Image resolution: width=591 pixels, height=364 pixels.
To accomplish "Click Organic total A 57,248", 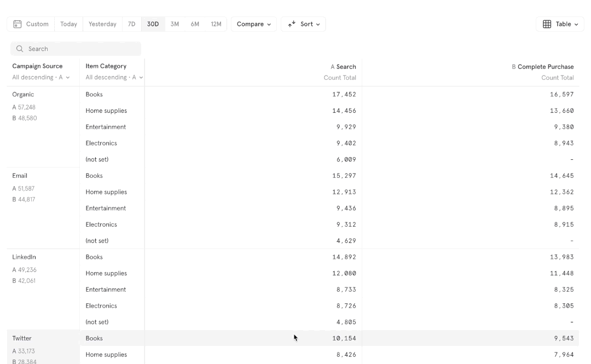I will (x=24, y=107).
